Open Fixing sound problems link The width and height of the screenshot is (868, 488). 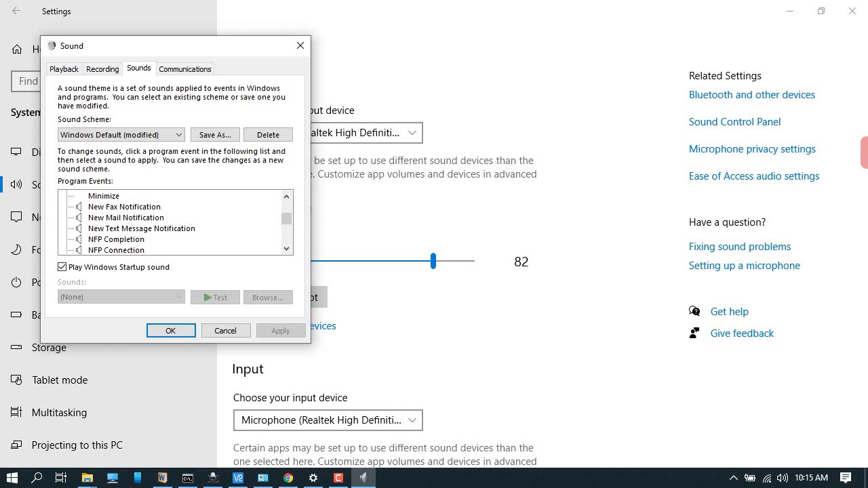click(x=740, y=247)
